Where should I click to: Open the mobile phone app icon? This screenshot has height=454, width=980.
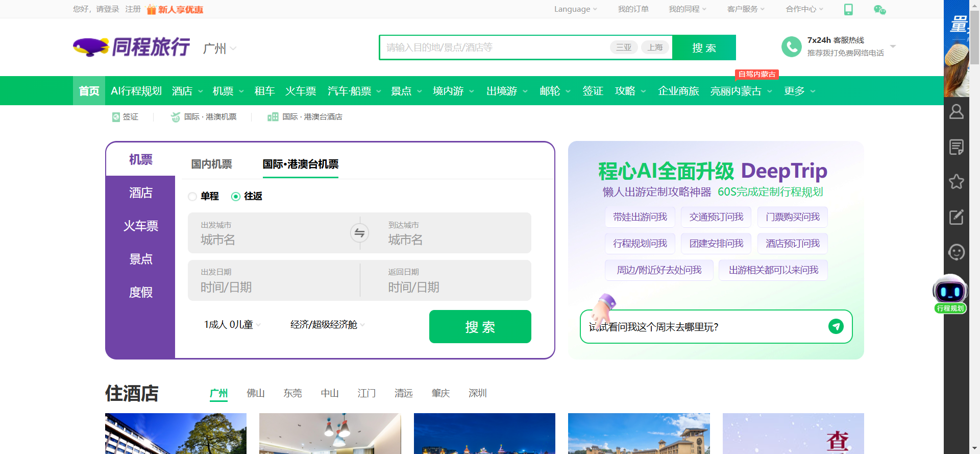pyautogui.click(x=848, y=9)
